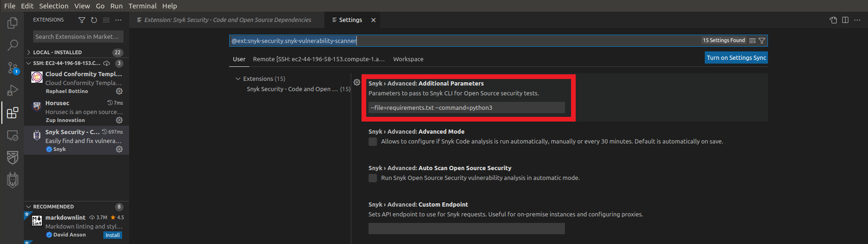Open the File menu
Screen dimensions: 868x244
coord(10,6)
